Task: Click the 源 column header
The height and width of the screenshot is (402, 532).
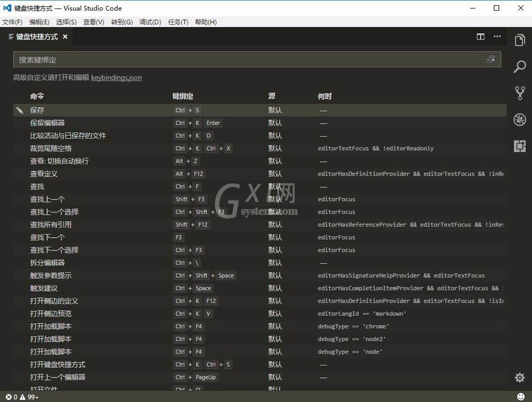Action: coord(272,96)
